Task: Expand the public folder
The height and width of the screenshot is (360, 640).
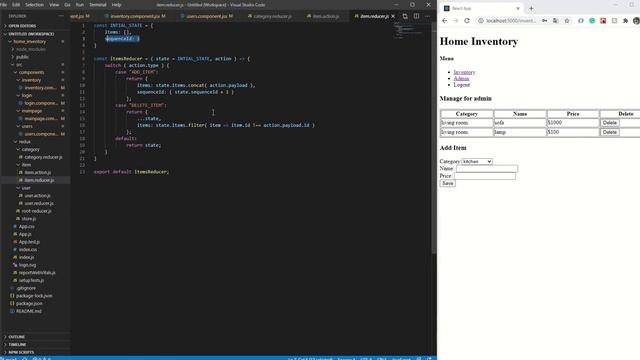Action: tap(22, 57)
